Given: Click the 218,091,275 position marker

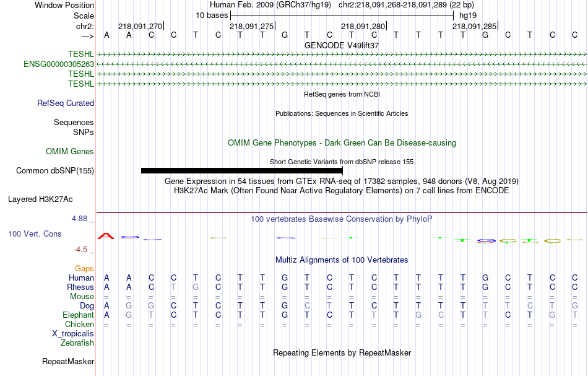Looking at the screenshot, I should [x=252, y=26].
